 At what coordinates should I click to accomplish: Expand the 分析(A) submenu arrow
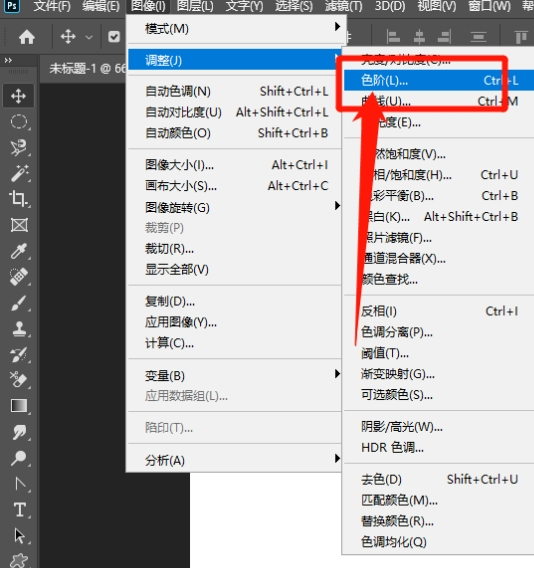(x=337, y=458)
